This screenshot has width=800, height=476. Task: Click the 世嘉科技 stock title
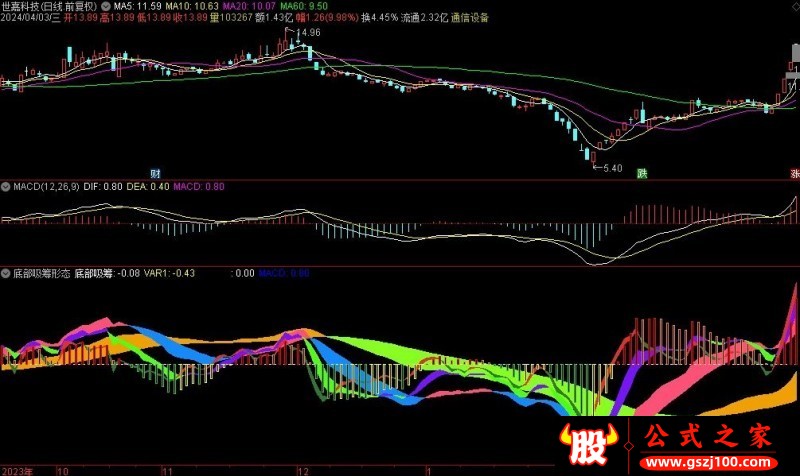23,6
